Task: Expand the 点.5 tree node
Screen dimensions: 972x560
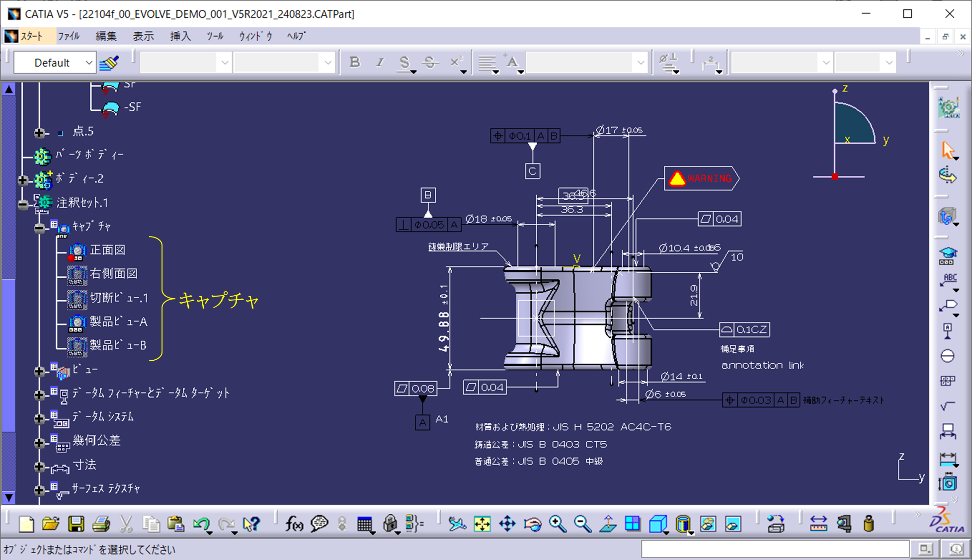Action: click(x=40, y=133)
